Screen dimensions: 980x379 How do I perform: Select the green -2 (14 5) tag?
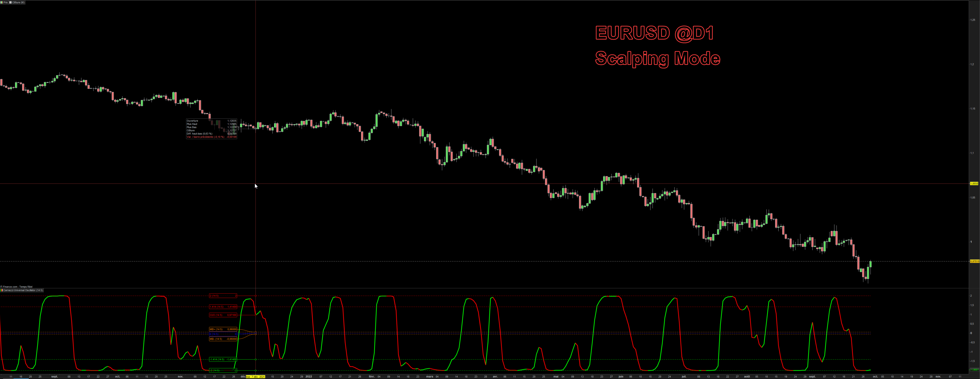click(x=223, y=371)
